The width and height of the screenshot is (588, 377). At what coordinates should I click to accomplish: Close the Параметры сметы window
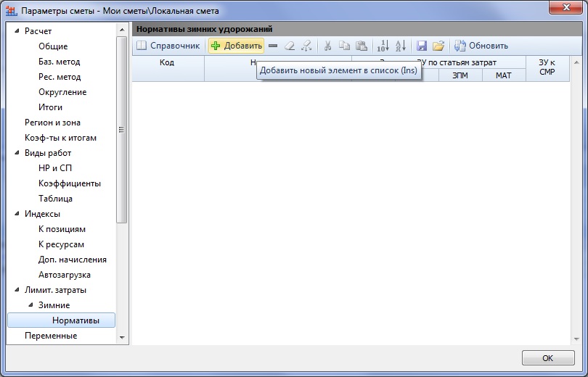[x=566, y=7]
